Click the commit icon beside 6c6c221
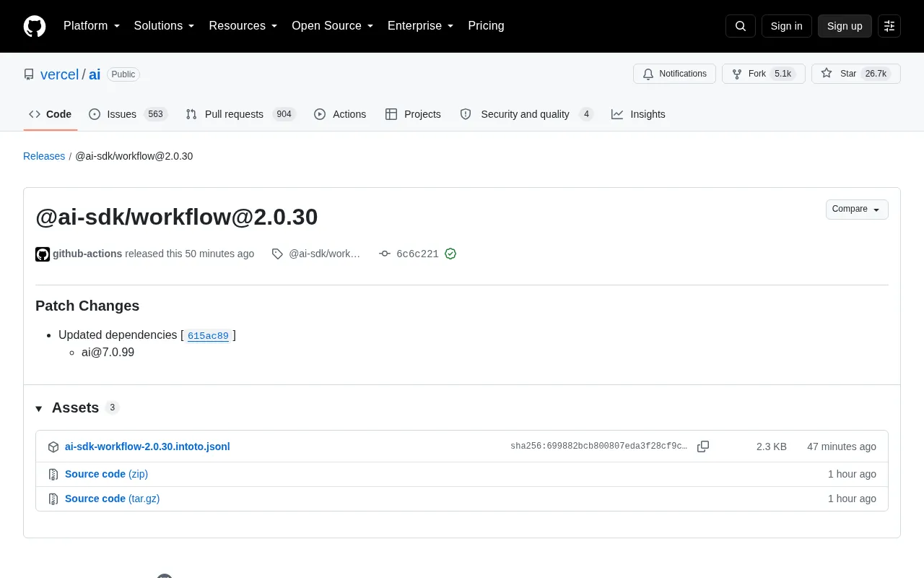The width and height of the screenshot is (924, 578). (x=385, y=254)
